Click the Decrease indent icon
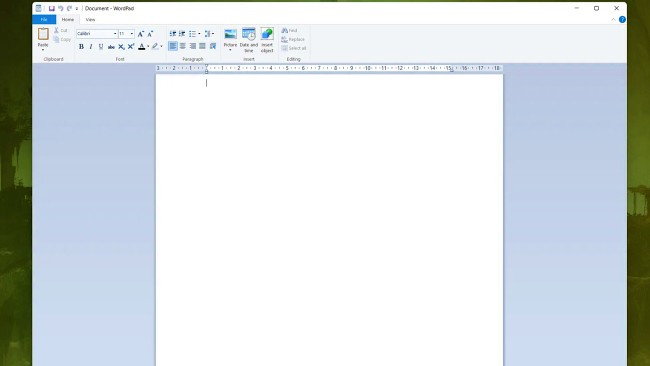Viewport: 650px width, 366px height. point(173,34)
